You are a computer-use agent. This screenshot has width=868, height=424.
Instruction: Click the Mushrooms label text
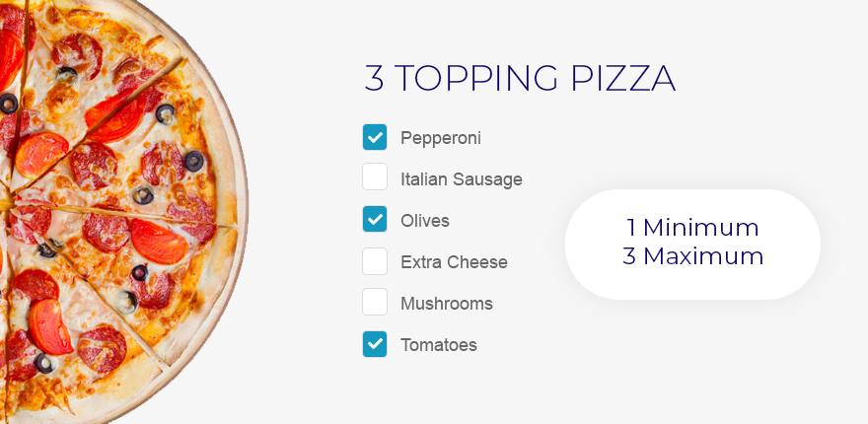(447, 304)
